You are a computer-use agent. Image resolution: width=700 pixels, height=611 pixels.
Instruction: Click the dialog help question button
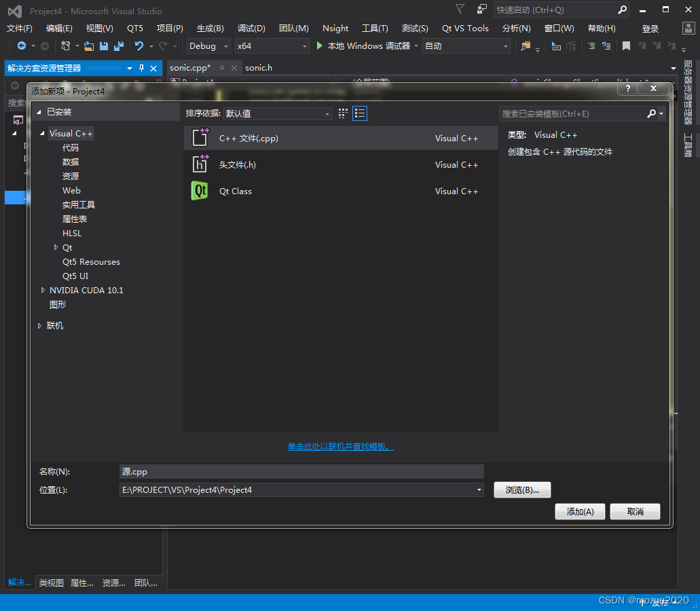628,88
